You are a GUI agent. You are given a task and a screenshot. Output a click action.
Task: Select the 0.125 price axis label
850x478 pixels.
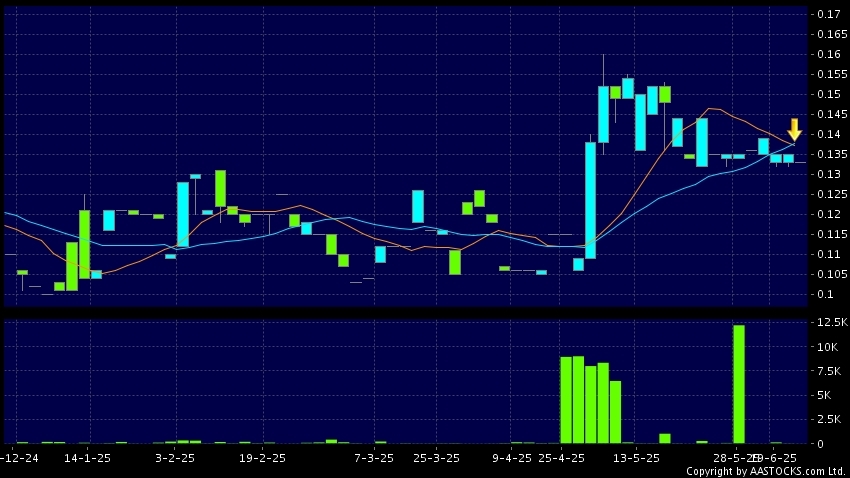click(x=832, y=194)
